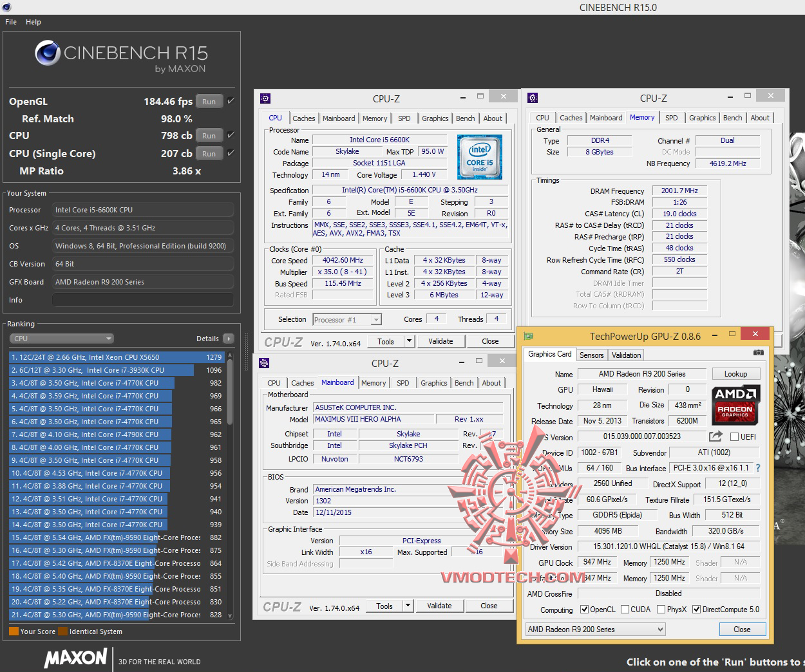The image size is (805, 672).
Task: Switch to Graphics tab in processor CPU-Z
Action: 435,118
